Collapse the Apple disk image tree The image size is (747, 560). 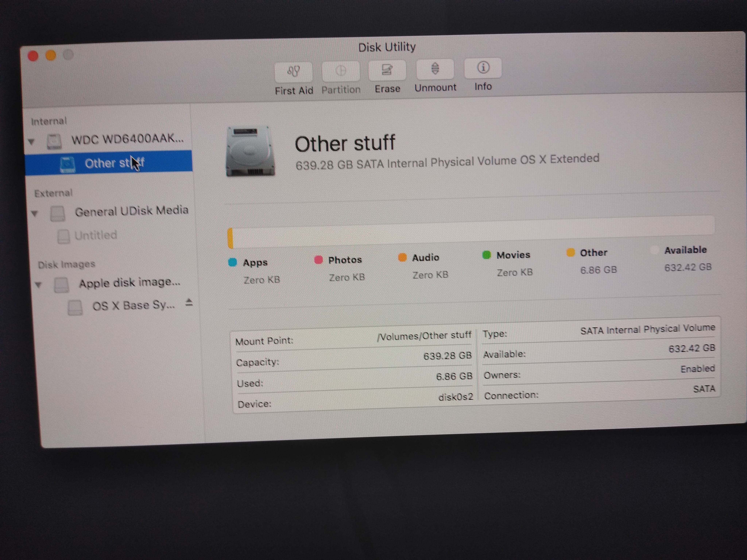point(38,285)
